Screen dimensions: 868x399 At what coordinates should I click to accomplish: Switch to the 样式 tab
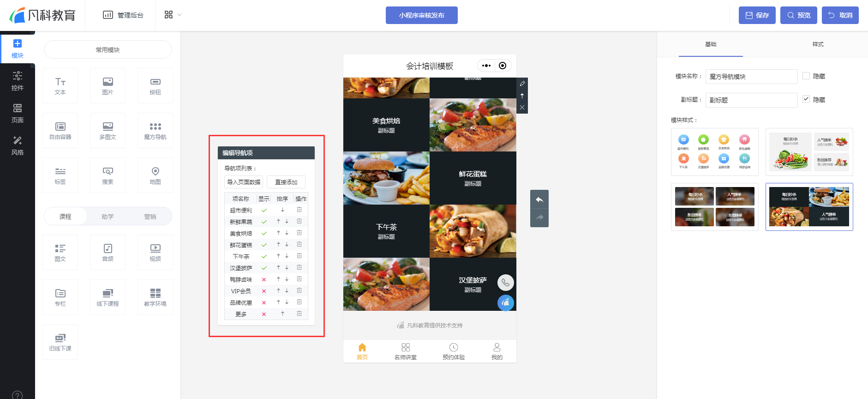[x=818, y=44]
